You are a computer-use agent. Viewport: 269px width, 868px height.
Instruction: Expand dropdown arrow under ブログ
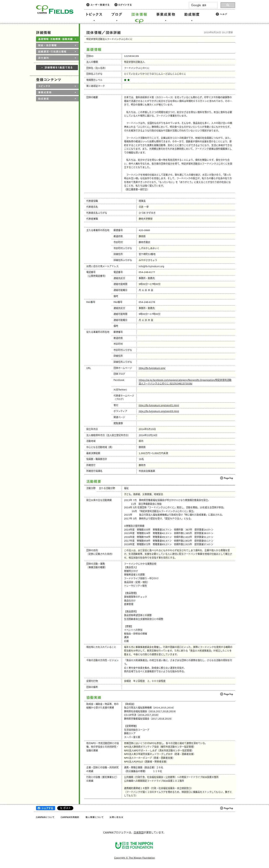[117, 21]
